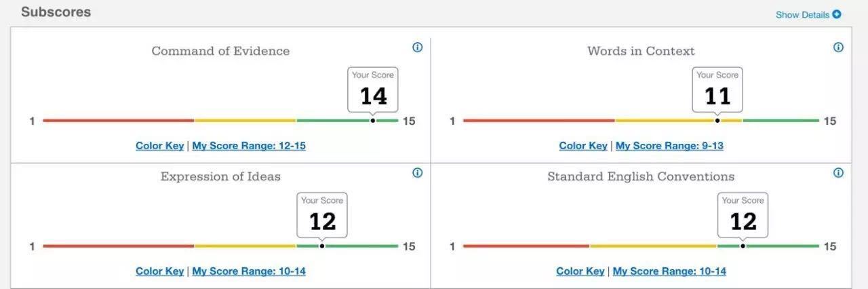Open Color Key under Expression of Ideas
The width and height of the screenshot is (868, 289).
point(159,271)
